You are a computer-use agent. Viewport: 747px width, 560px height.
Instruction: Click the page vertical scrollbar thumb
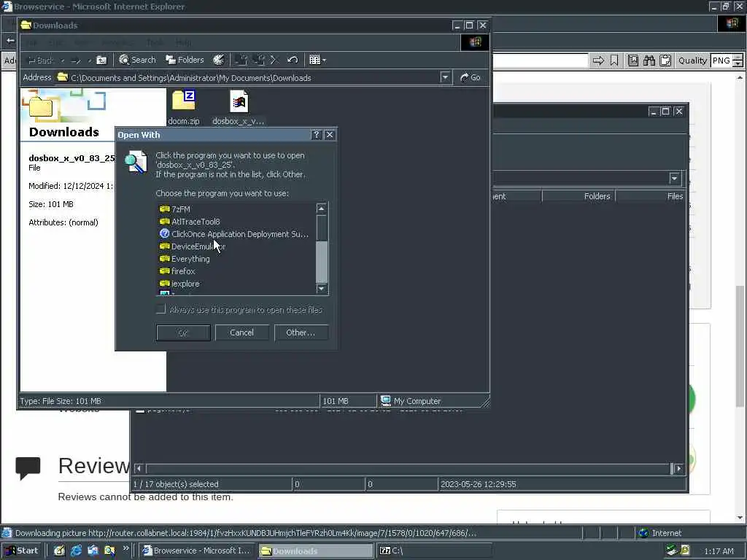[x=740, y=346]
